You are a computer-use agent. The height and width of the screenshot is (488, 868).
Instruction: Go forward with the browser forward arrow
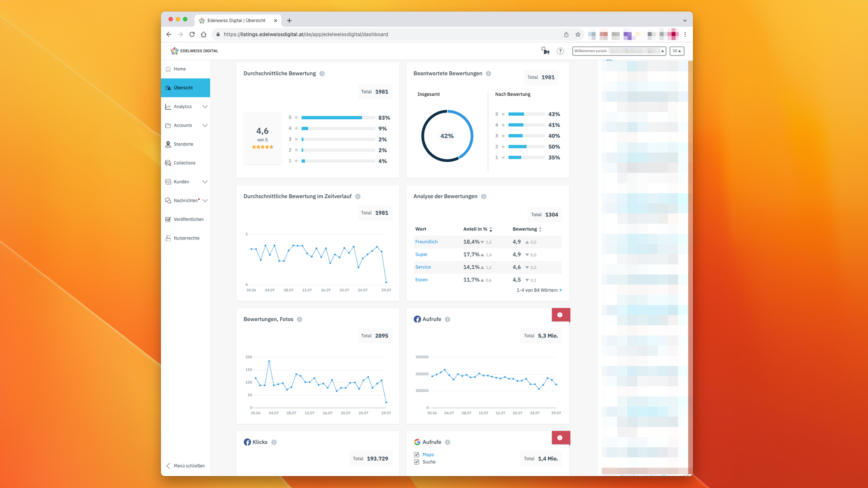(x=180, y=34)
